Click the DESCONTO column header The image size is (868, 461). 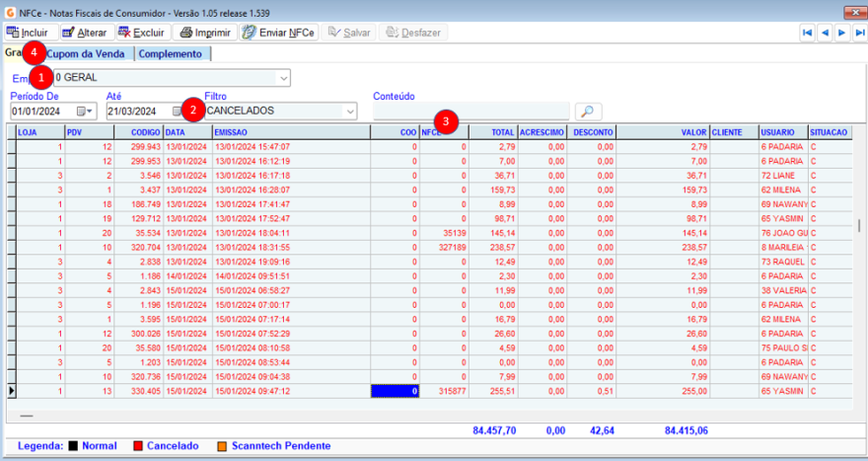point(591,132)
